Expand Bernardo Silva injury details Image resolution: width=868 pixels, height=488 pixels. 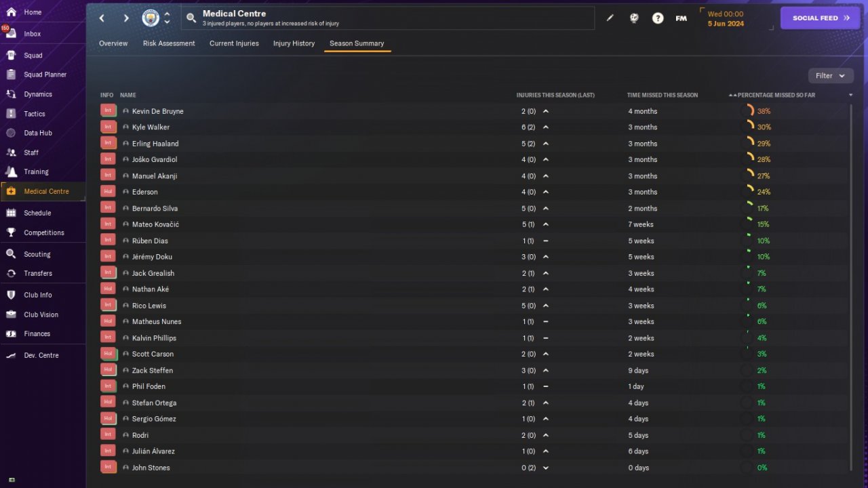point(546,209)
